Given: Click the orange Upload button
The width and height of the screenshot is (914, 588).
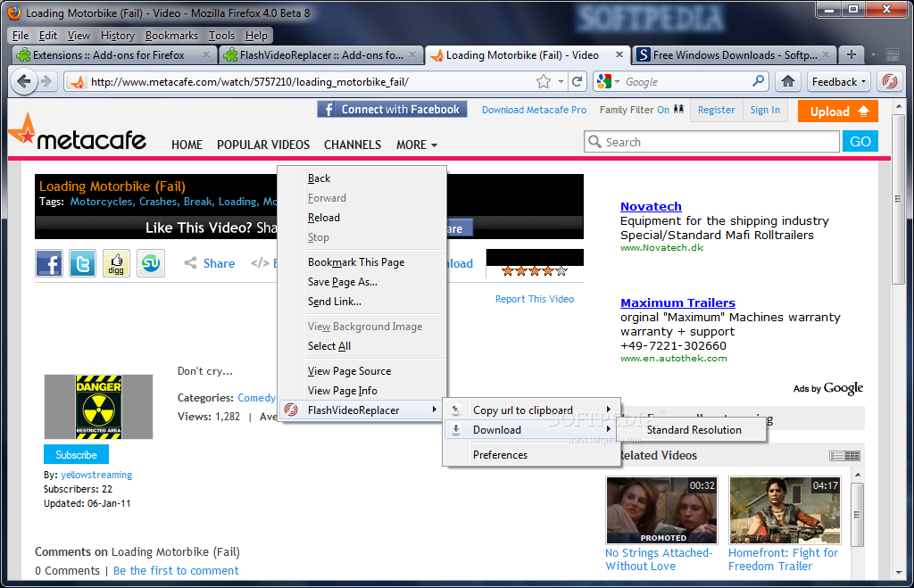Looking at the screenshot, I should pos(837,112).
